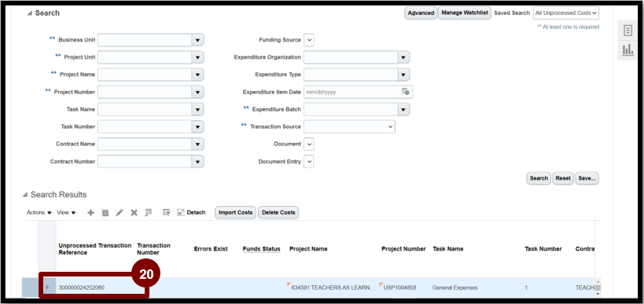Expand row 300000024252060 details
The image size is (644, 304).
(x=47, y=288)
